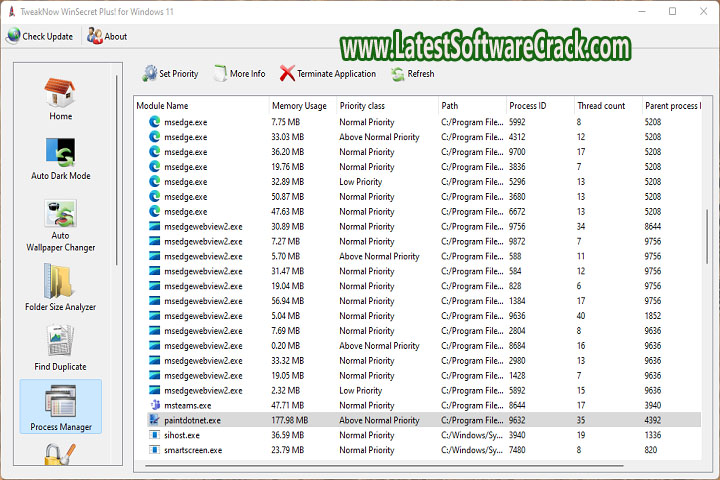Click the Set Priority label

tap(178, 74)
